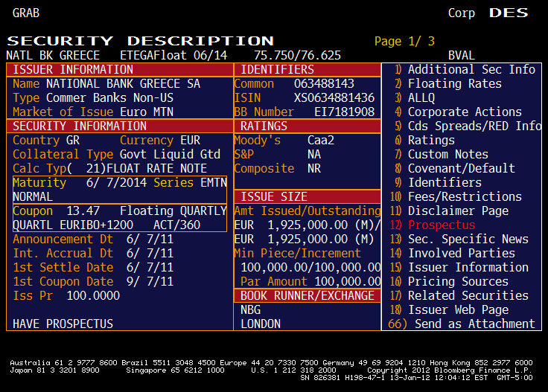Click Send as Attachment option 66
Image resolution: width=548 pixels, height=392 pixels.
(462, 324)
